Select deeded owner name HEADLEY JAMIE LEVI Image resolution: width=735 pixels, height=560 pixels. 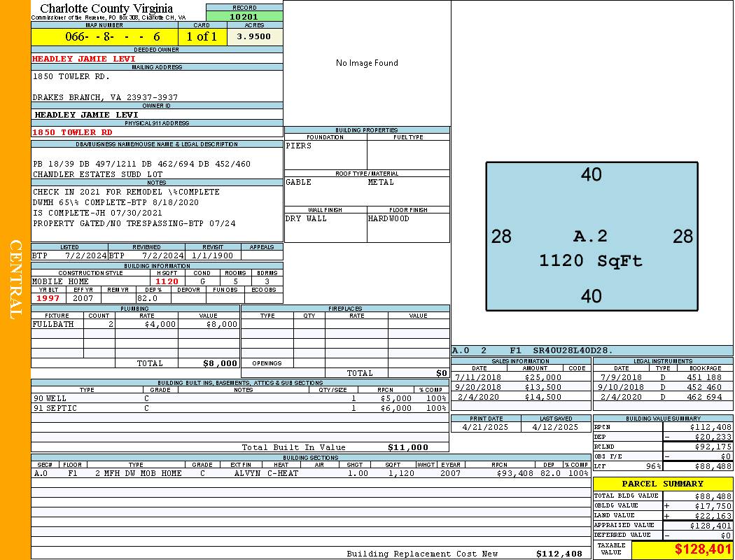tap(84, 59)
